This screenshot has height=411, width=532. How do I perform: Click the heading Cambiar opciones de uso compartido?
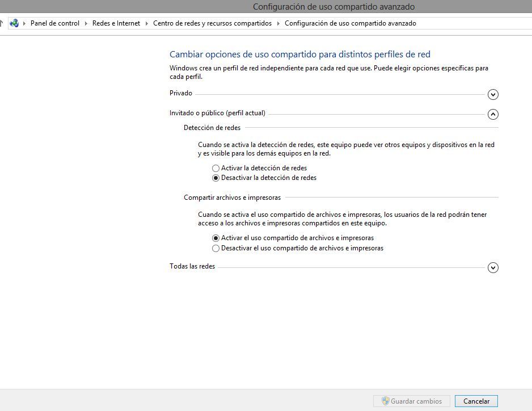click(300, 54)
